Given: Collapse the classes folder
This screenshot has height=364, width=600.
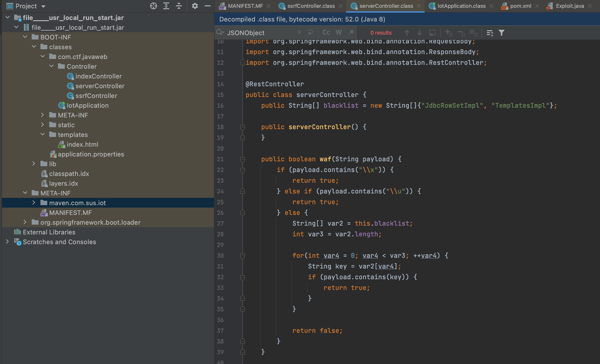Looking at the screenshot, I should [x=34, y=47].
